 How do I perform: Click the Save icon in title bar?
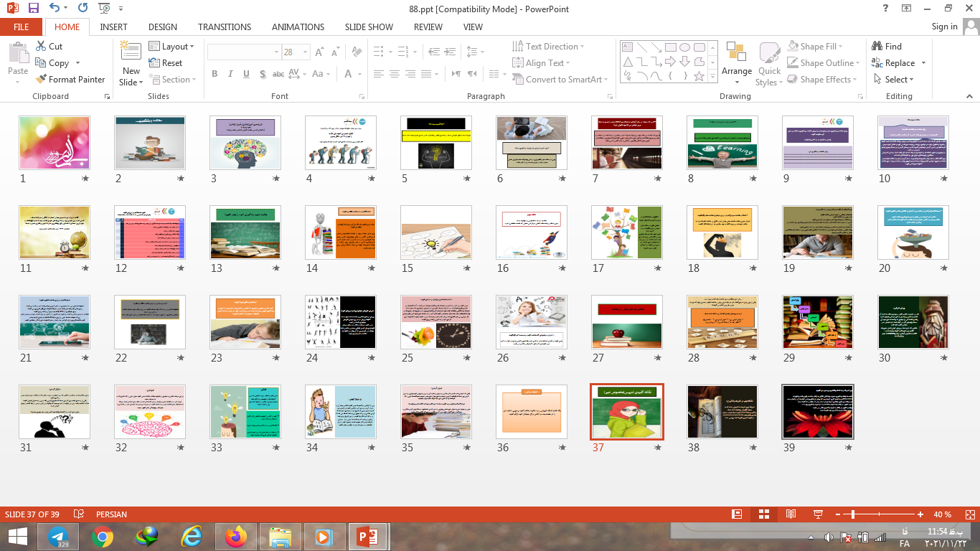[33, 9]
